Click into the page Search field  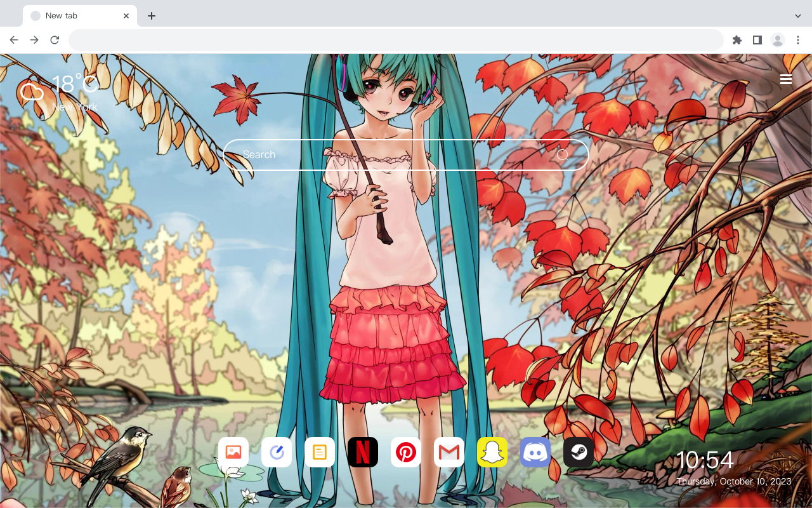pos(406,155)
